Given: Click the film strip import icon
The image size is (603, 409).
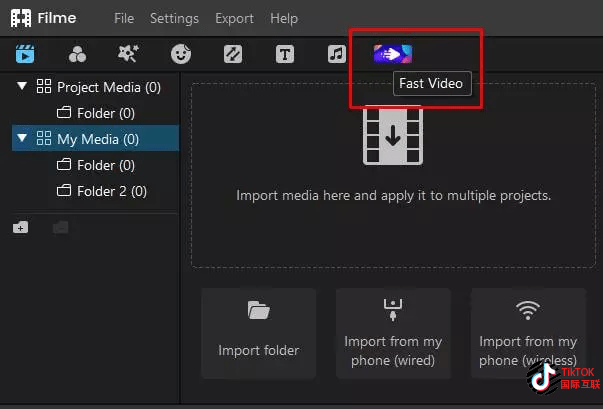Looking at the screenshot, I should [x=393, y=135].
